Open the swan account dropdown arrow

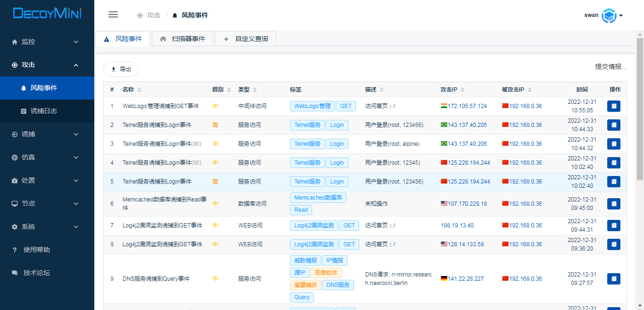[621, 16]
